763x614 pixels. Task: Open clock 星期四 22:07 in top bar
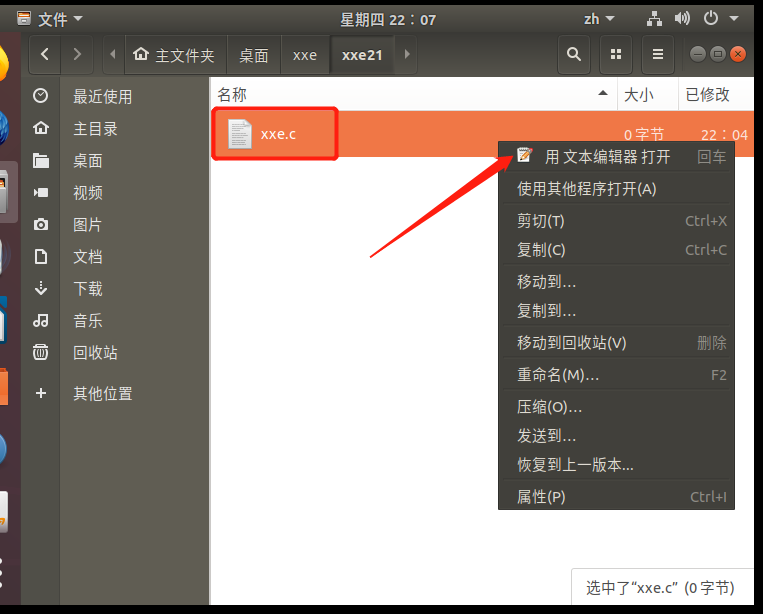point(388,19)
